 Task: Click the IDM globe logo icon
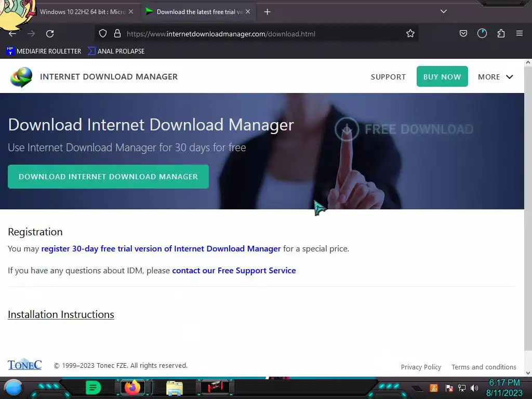pyautogui.click(x=21, y=77)
